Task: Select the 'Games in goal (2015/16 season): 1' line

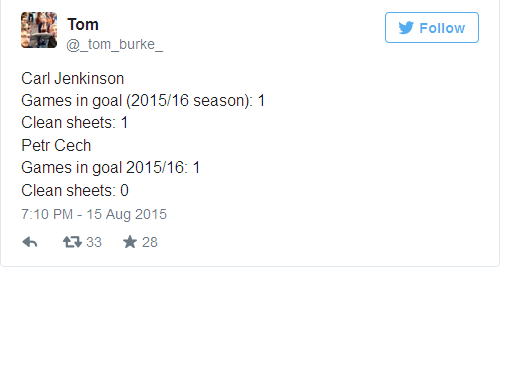Action: [143, 101]
